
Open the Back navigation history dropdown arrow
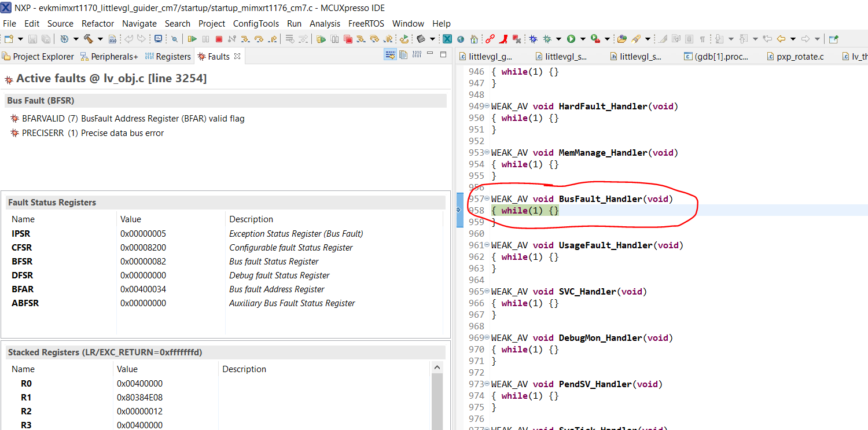pos(793,39)
